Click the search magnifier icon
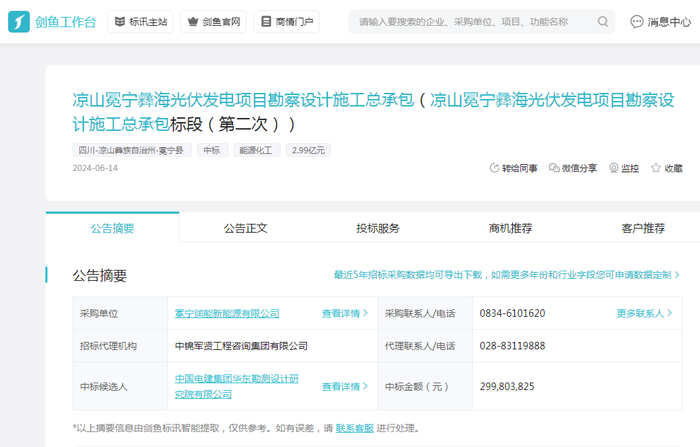This screenshot has width=700, height=447. (603, 22)
